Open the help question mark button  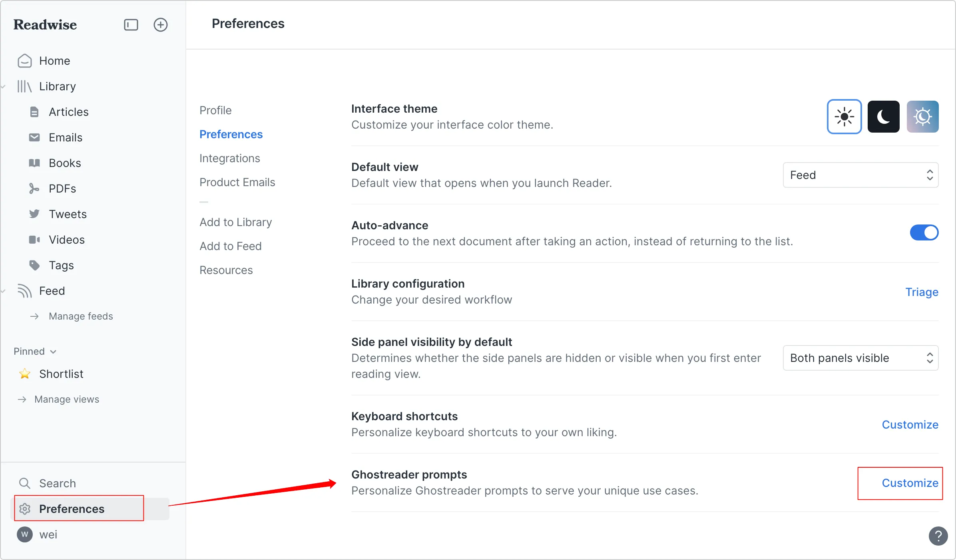point(938,536)
